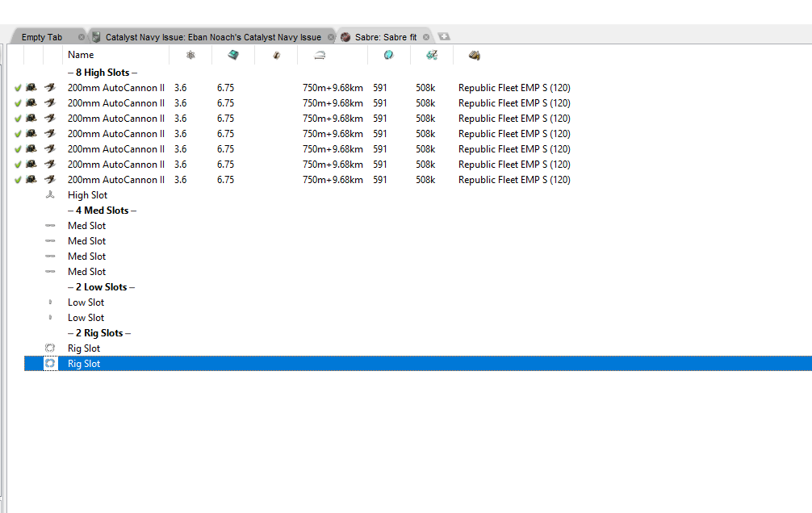Click Republic Fleet EMP S (120) in last autocannon row
Screen dimensions: 812x513
click(x=514, y=180)
